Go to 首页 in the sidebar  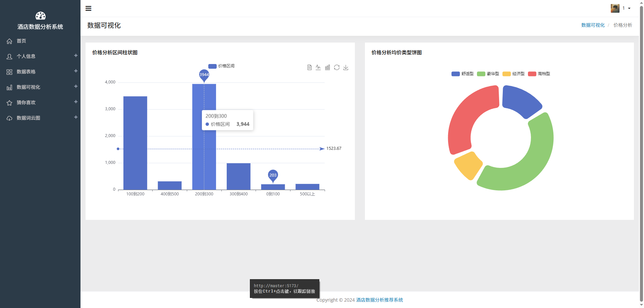[21, 41]
